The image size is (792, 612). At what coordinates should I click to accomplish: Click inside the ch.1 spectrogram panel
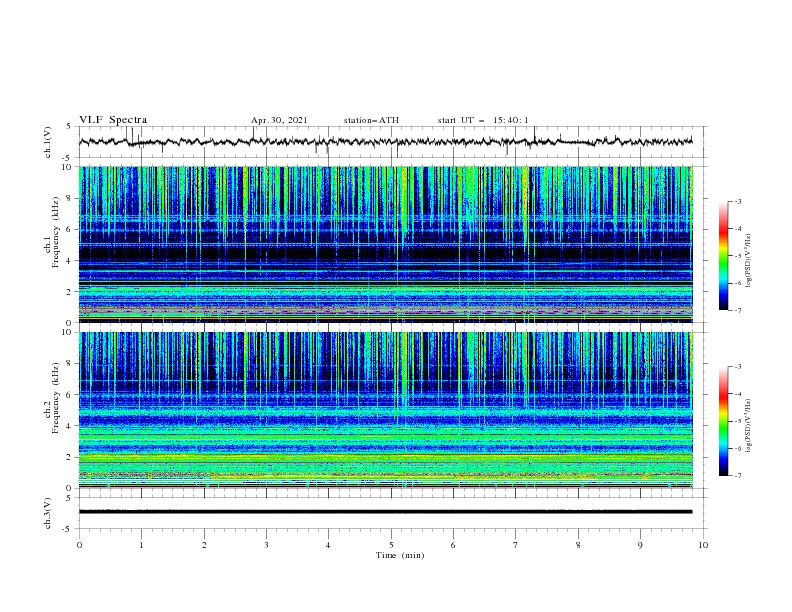click(385, 244)
